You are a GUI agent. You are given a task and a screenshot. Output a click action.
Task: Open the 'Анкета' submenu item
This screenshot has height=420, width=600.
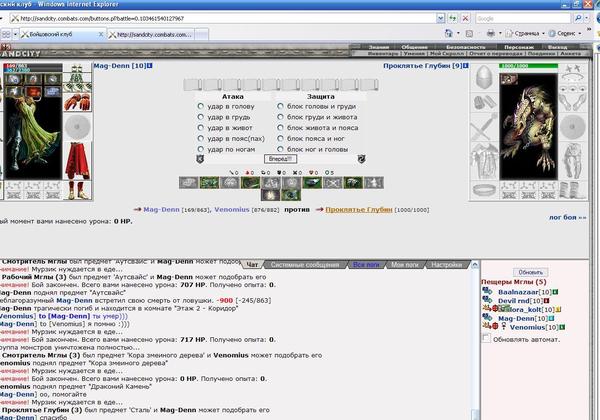(570, 54)
